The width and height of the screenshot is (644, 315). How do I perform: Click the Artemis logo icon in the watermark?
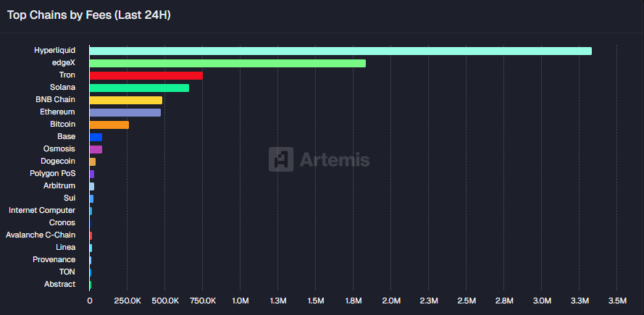(281, 160)
